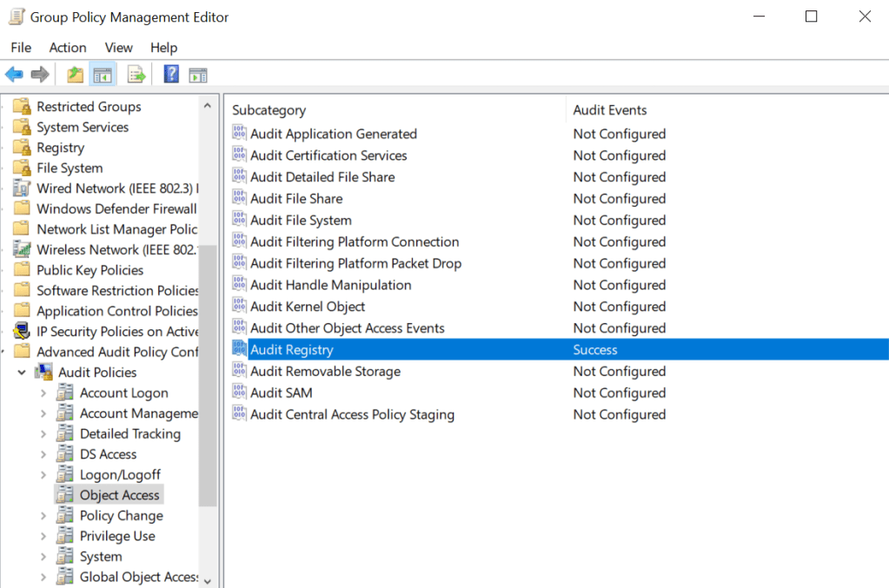This screenshot has width=889, height=588.
Task: Click the Forward arrow toolbar icon
Action: [x=40, y=75]
